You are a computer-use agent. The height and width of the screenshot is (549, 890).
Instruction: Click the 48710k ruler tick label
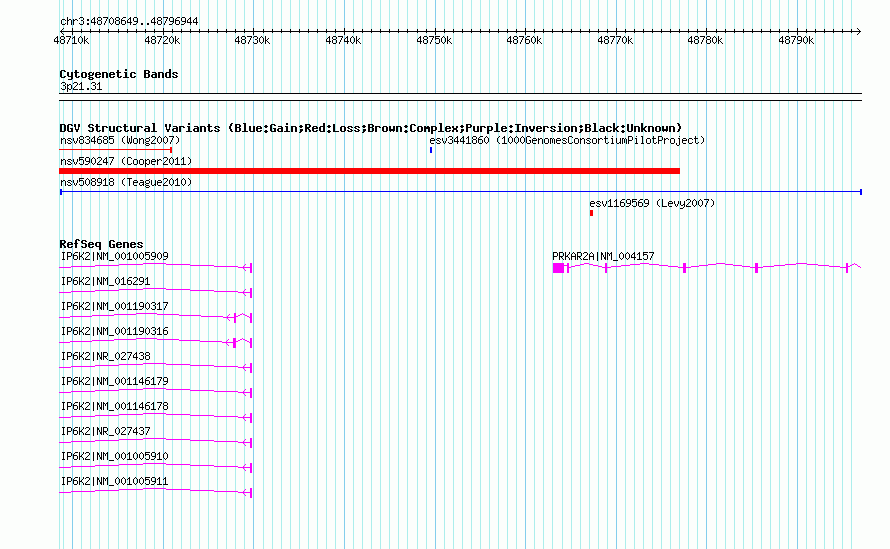71,40
